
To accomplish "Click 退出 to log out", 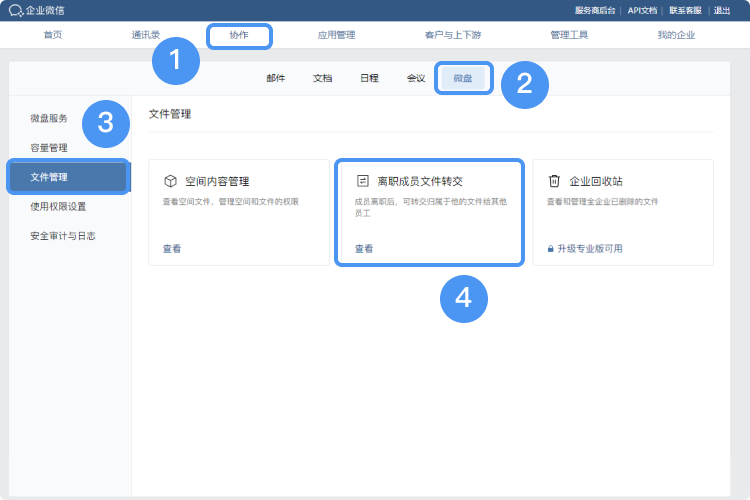I will [722, 11].
